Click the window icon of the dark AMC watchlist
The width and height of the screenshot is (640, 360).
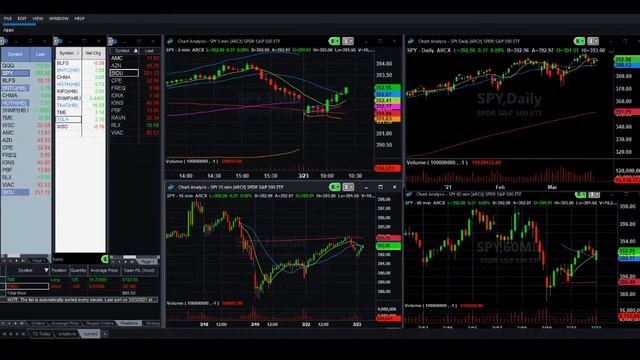point(112,41)
